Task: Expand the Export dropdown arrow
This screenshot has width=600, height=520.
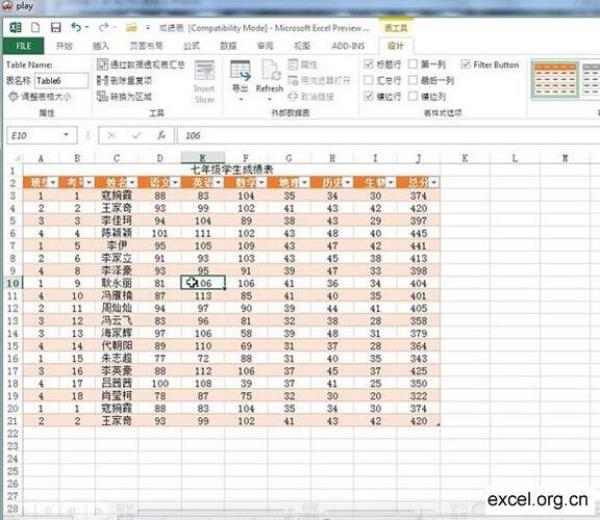Action: (241, 99)
